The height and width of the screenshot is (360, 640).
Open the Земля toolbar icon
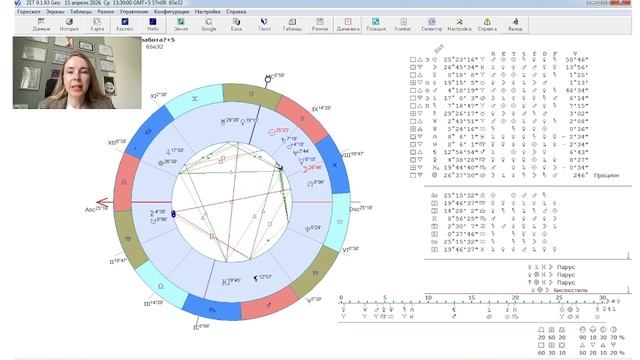click(x=181, y=25)
